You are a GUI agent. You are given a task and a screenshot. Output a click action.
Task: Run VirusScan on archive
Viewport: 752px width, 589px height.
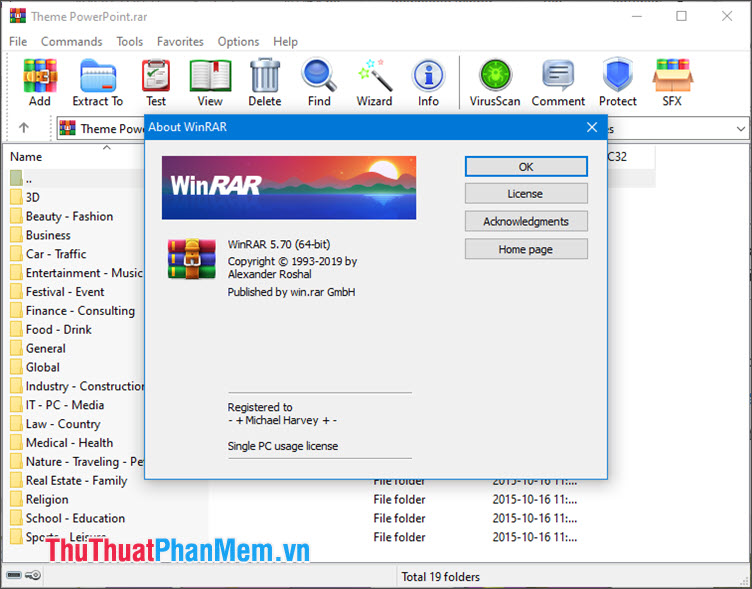[x=495, y=82]
